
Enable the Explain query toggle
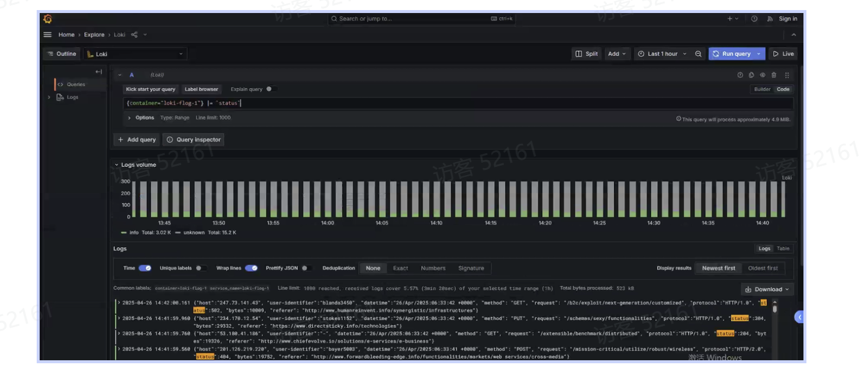pos(270,89)
